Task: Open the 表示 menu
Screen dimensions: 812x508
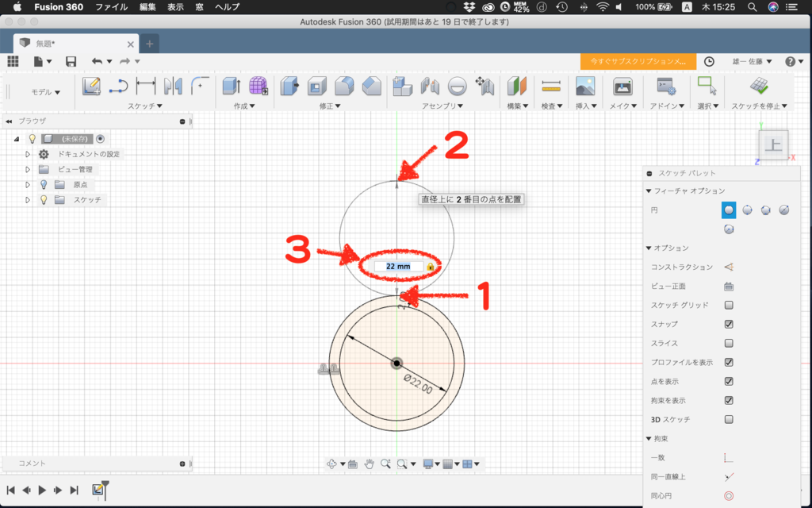Action: [x=175, y=6]
